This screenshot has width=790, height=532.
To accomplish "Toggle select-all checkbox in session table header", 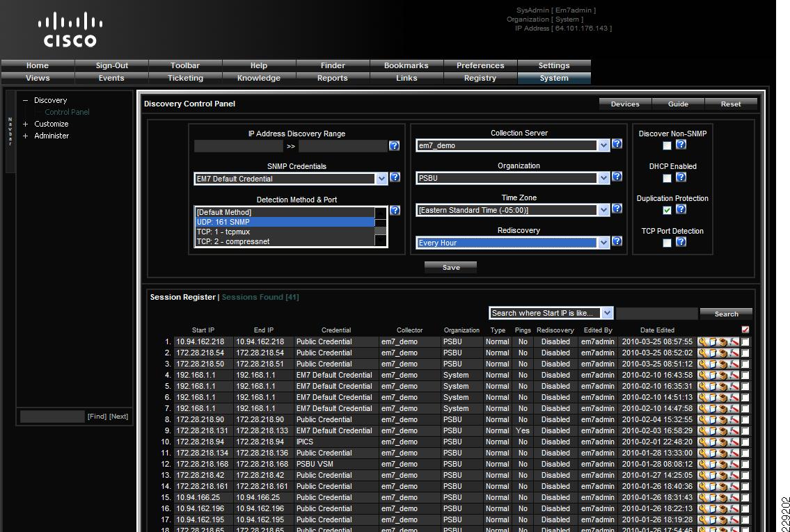I will pyautogui.click(x=745, y=330).
